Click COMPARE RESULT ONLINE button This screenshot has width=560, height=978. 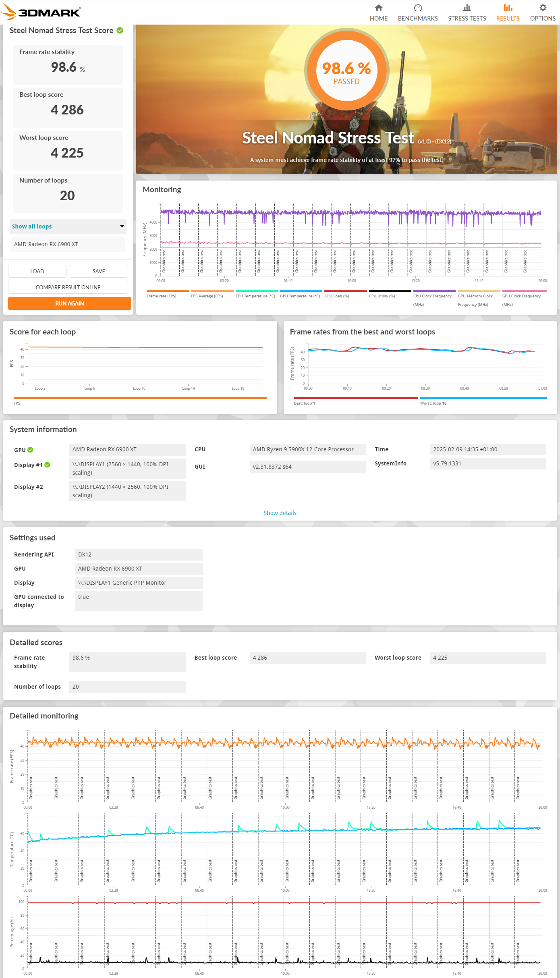click(x=68, y=287)
